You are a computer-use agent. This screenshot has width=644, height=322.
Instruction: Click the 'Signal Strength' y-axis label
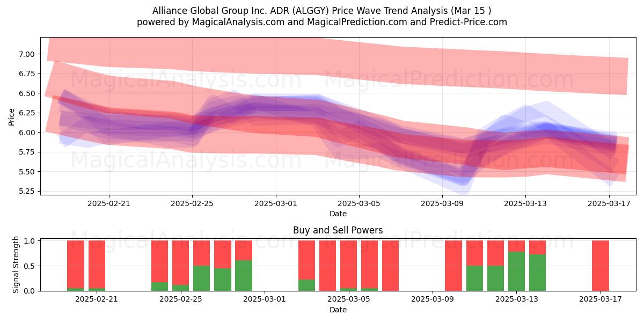(16, 265)
